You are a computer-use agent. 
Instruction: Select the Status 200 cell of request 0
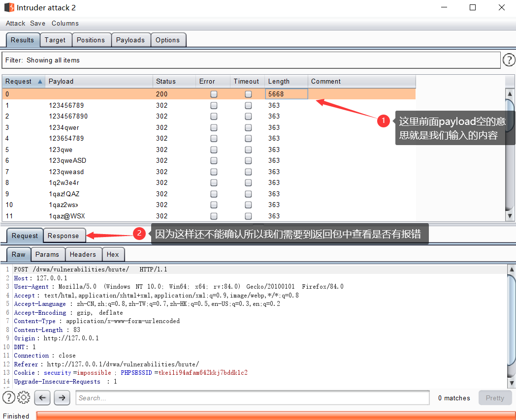[x=174, y=94]
